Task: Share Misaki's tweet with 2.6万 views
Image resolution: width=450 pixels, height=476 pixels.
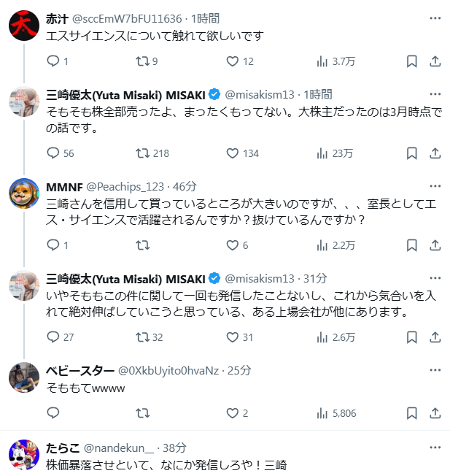Action: (x=435, y=337)
